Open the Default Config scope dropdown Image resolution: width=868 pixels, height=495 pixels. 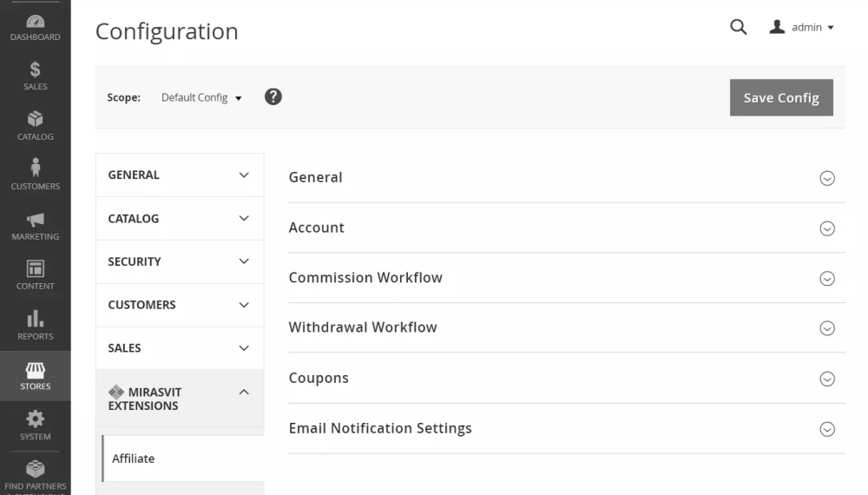pos(201,98)
